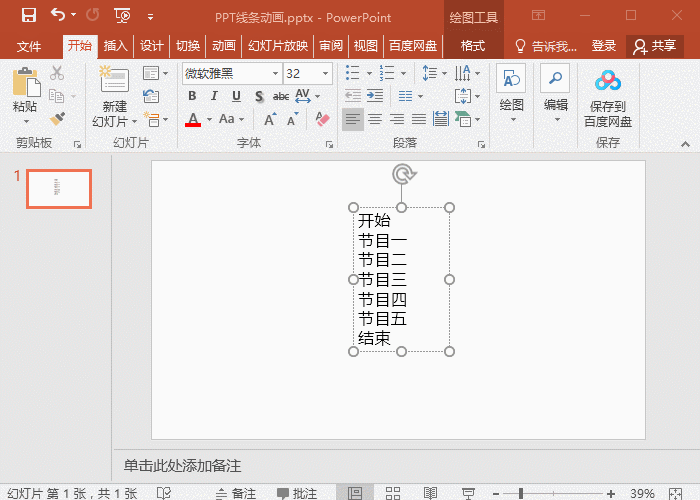Screen dimensions: 700x500
Task: Open the 切换 ribbon tab
Action: pyautogui.click(x=188, y=46)
